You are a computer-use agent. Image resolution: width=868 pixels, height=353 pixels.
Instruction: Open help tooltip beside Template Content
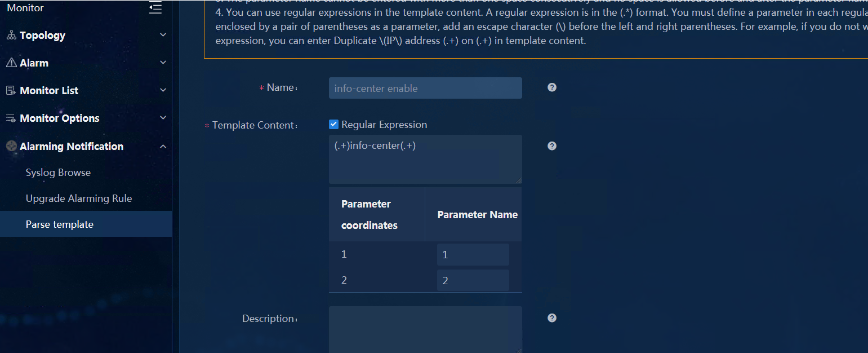[552, 146]
